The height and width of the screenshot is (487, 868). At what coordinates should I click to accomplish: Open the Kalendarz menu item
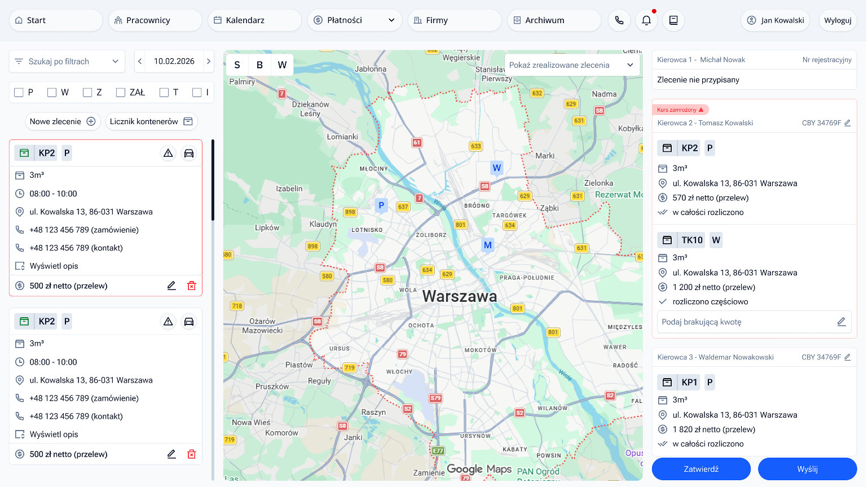pos(254,20)
